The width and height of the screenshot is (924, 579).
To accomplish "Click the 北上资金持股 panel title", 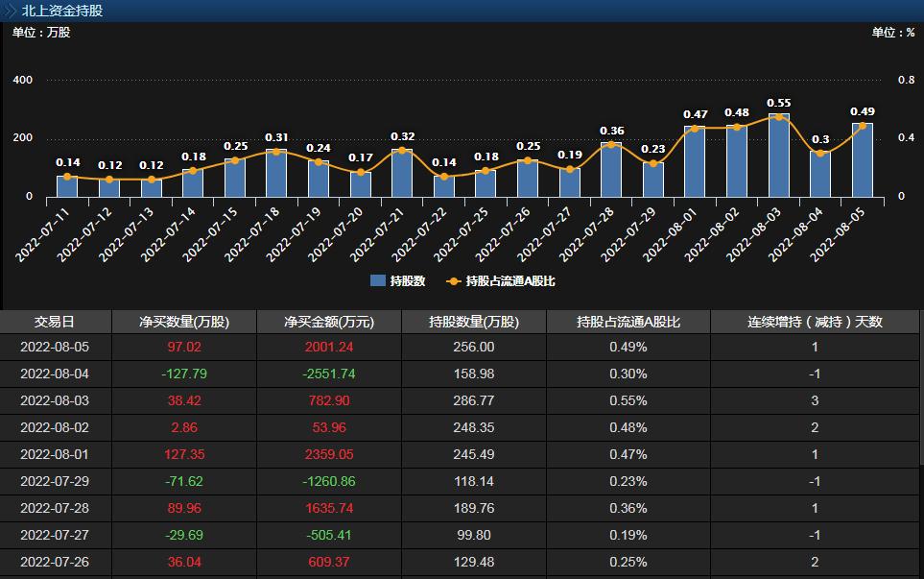I will coord(62,11).
